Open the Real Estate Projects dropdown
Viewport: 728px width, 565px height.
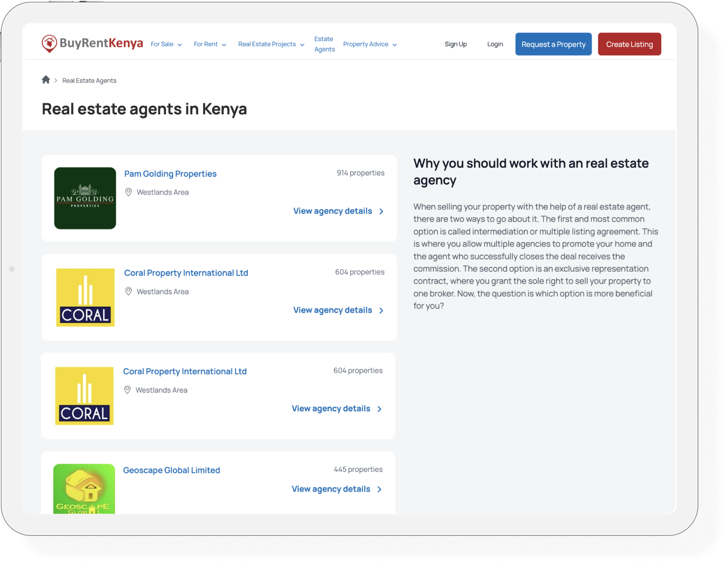point(271,44)
